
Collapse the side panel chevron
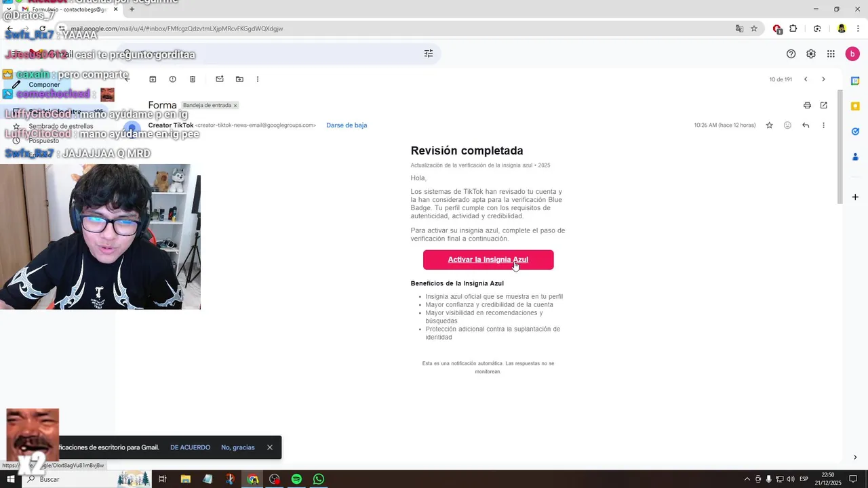click(x=855, y=457)
